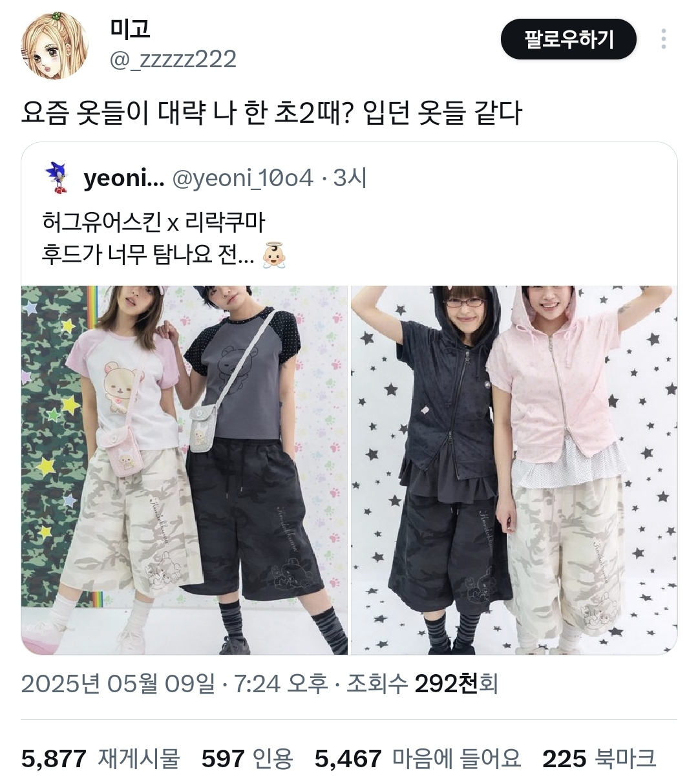The width and height of the screenshot is (698, 784).
Task: Open display name 미고
Action: 131,28
